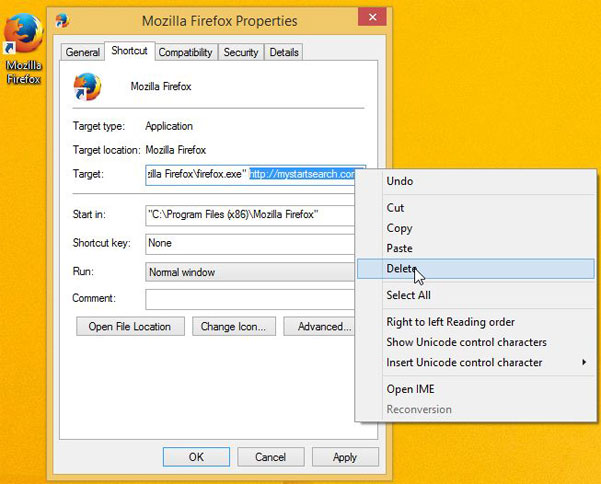The image size is (601, 484).
Task: Open the Details tab
Action: point(284,52)
